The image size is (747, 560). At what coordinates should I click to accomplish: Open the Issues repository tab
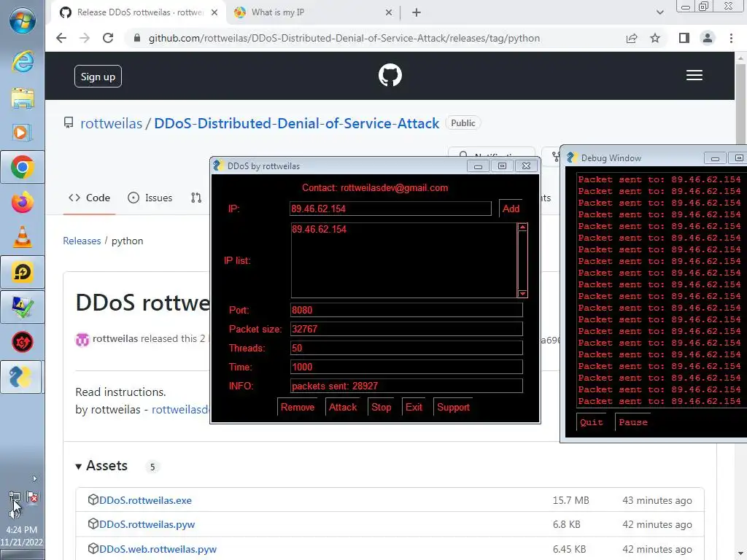point(150,198)
